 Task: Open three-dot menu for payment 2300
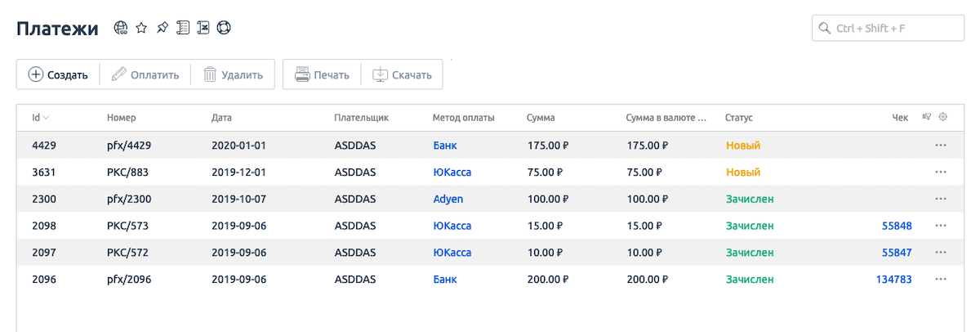pyautogui.click(x=941, y=199)
